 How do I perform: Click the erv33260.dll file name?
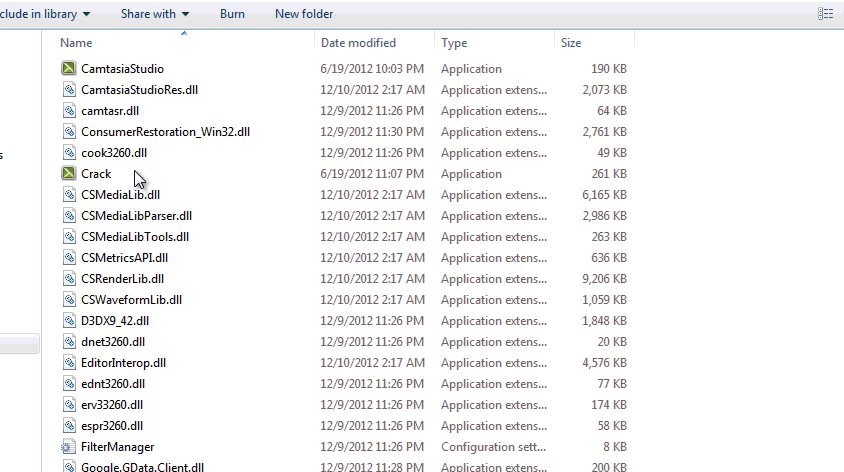pos(112,405)
